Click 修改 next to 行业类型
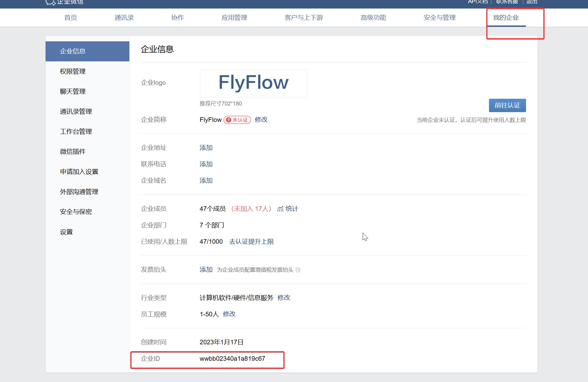The height and width of the screenshot is (382, 588). pyautogui.click(x=284, y=298)
